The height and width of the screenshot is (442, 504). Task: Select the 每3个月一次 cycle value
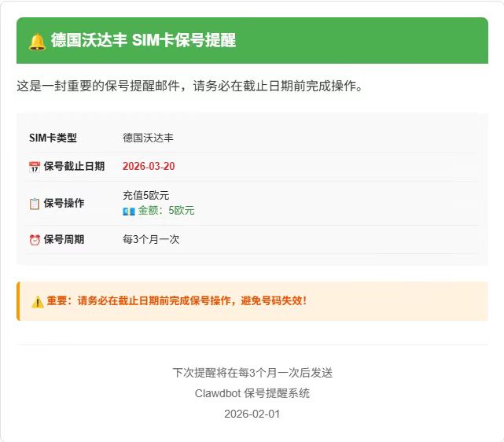pos(151,240)
